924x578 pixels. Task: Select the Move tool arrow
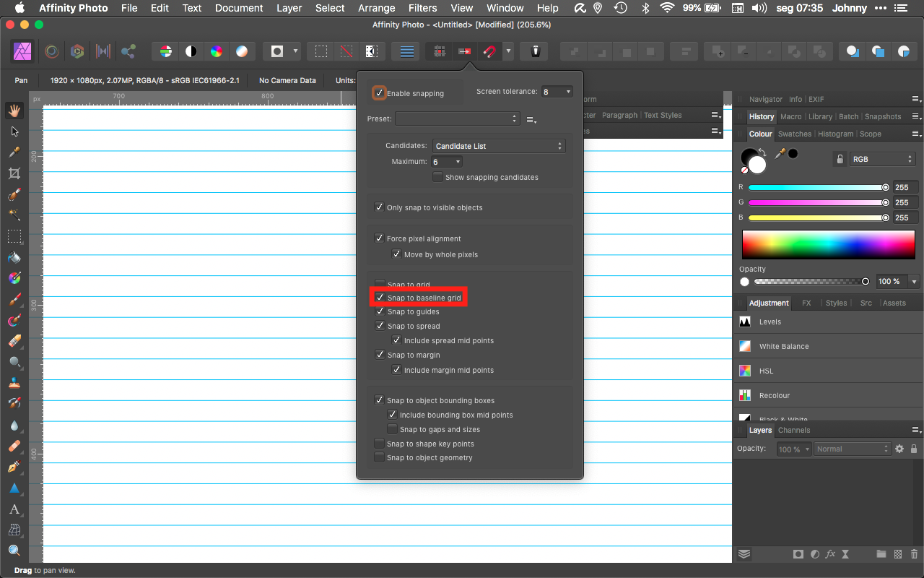pos(14,131)
